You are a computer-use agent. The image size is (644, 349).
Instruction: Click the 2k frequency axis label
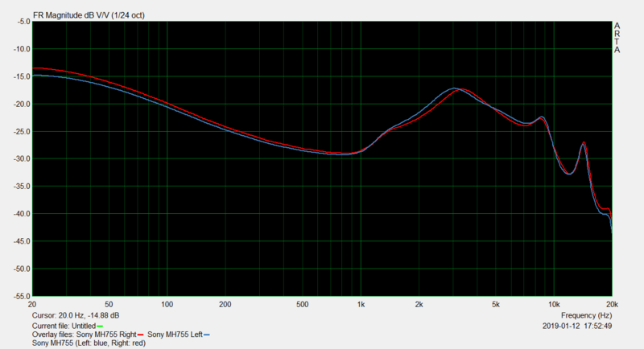click(x=419, y=304)
